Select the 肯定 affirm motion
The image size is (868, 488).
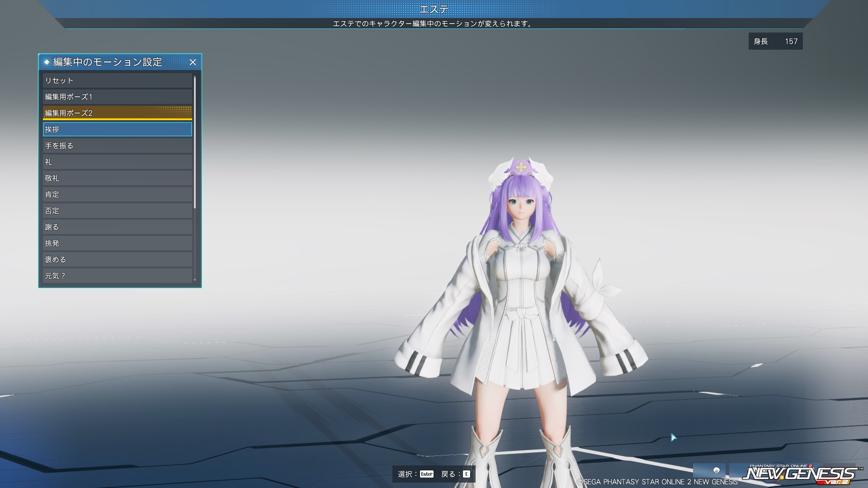(x=118, y=194)
